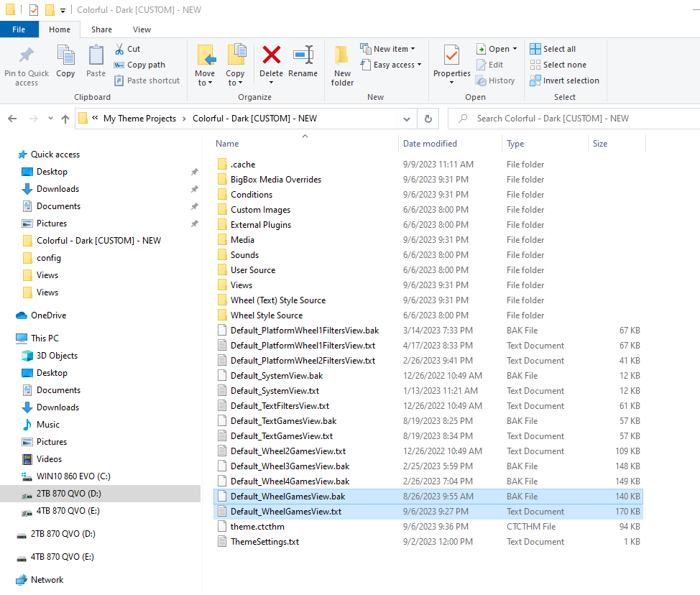Expand address bar history dropdown
This screenshot has width=700, height=595.
[x=407, y=119]
